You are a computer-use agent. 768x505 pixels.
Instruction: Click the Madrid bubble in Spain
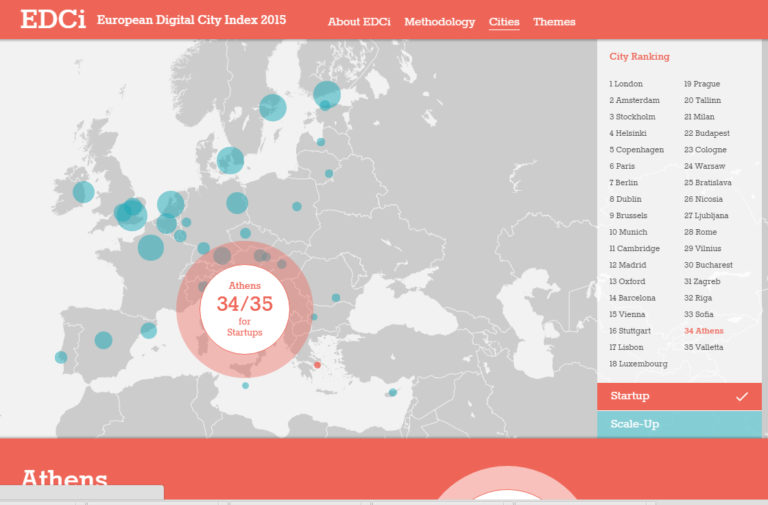click(103, 340)
